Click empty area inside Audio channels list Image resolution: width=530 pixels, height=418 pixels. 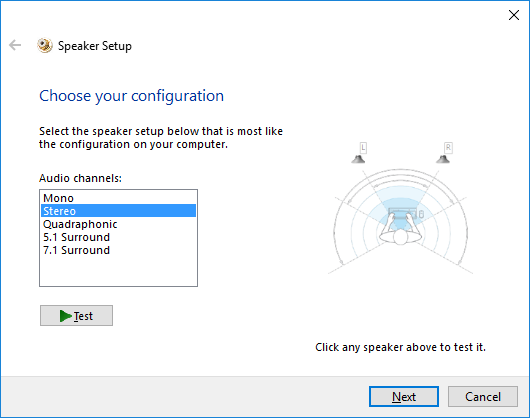pyautogui.click(x=118, y=271)
